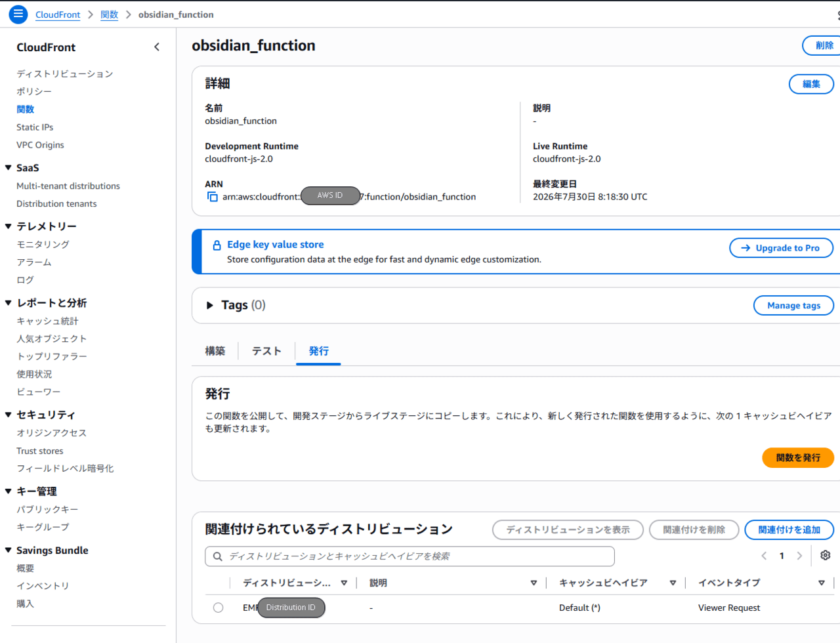
Task: Switch to the 構築 tab
Action: click(215, 351)
